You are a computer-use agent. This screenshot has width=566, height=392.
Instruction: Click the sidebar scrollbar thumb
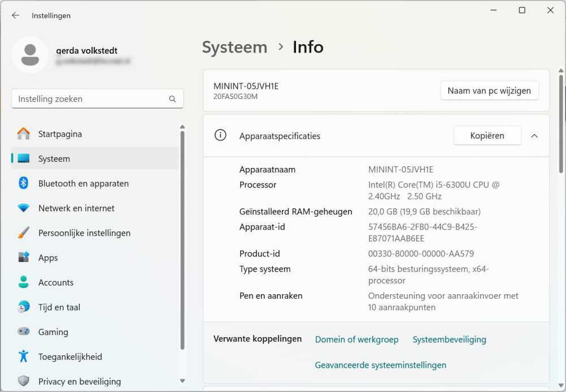tap(182, 240)
